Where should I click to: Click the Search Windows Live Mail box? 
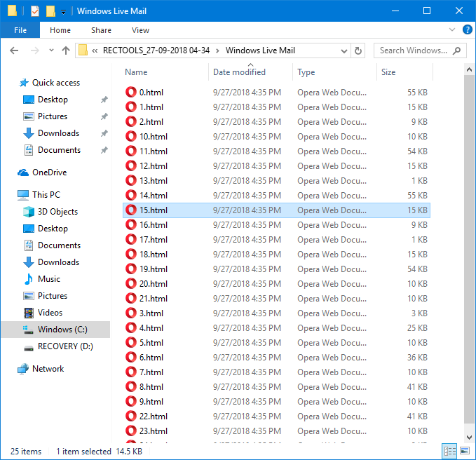[420, 50]
